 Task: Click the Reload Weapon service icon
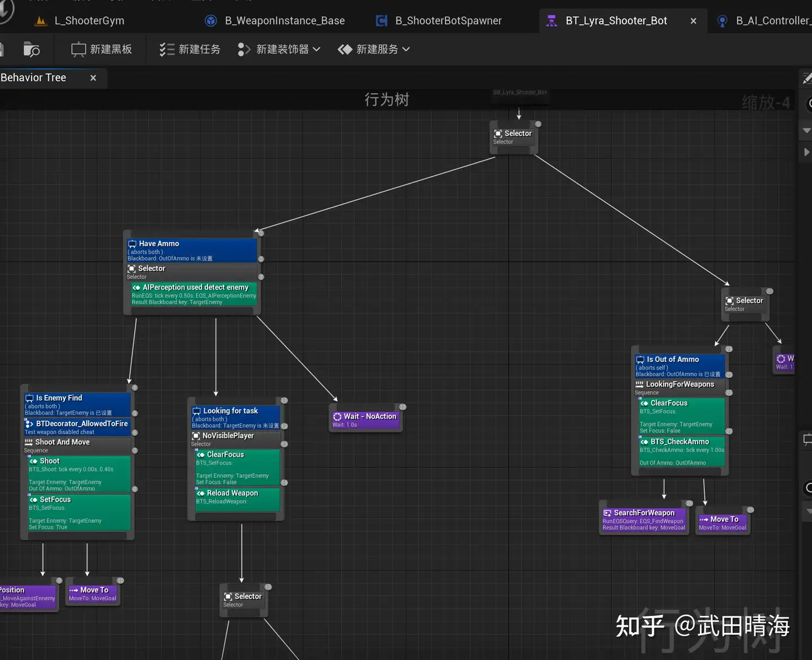pyautogui.click(x=201, y=494)
